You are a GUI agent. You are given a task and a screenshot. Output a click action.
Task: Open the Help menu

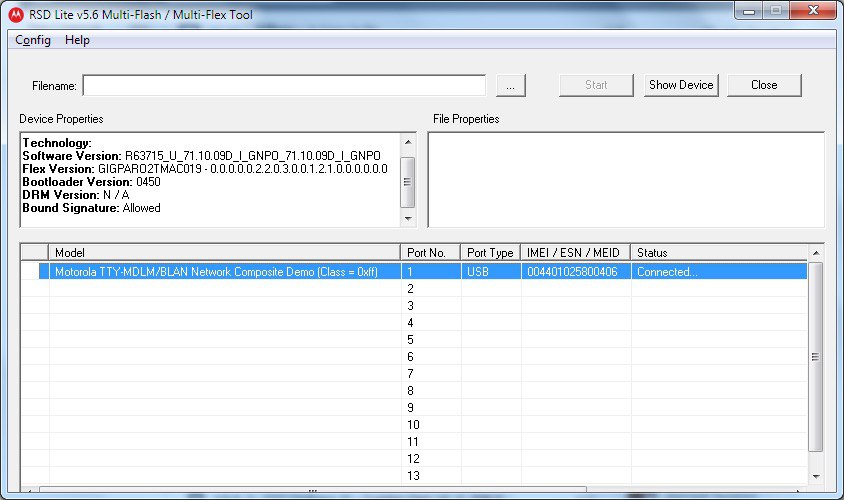tap(77, 40)
